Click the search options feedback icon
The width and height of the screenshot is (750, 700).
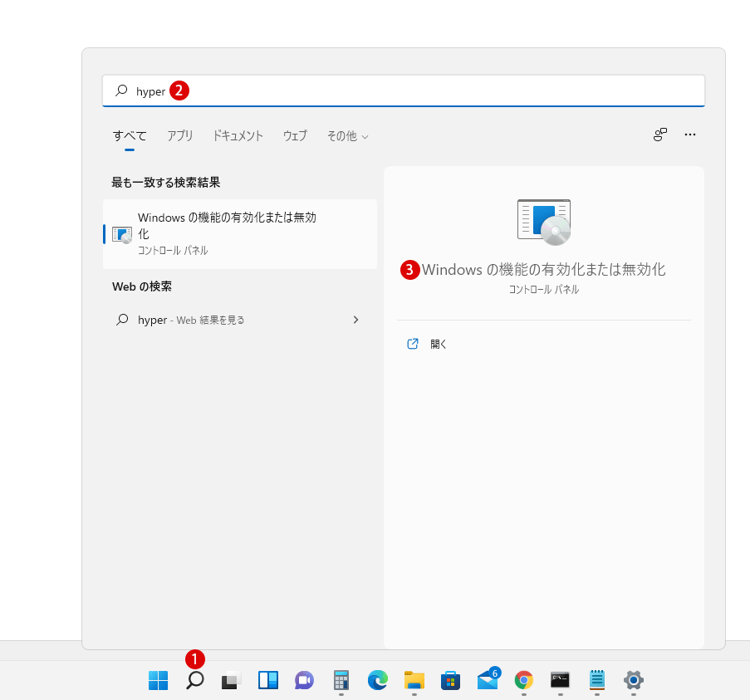point(660,135)
